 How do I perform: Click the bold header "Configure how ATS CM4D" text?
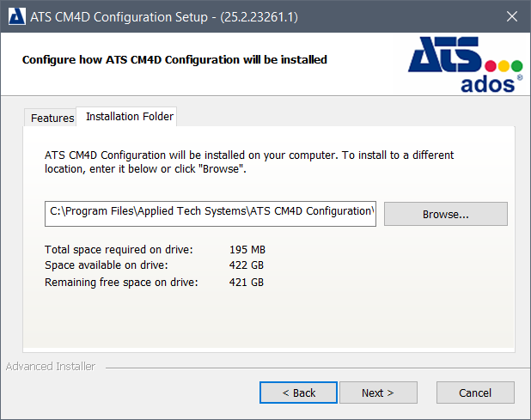coord(174,60)
